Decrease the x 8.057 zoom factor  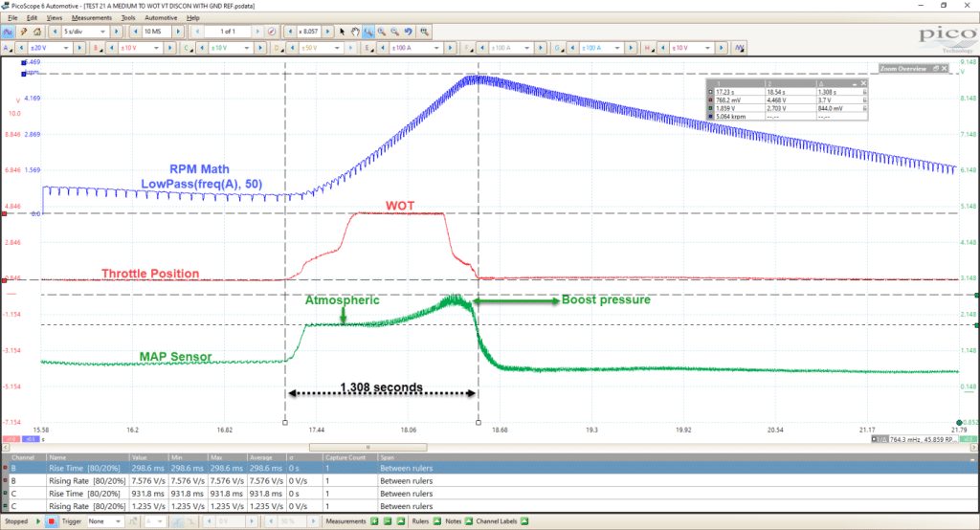(x=290, y=32)
